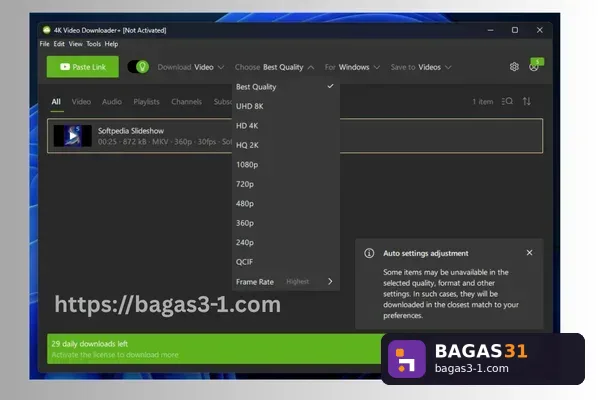Choose 1080p quality
The image size is (600, 400).
[285, 165]
